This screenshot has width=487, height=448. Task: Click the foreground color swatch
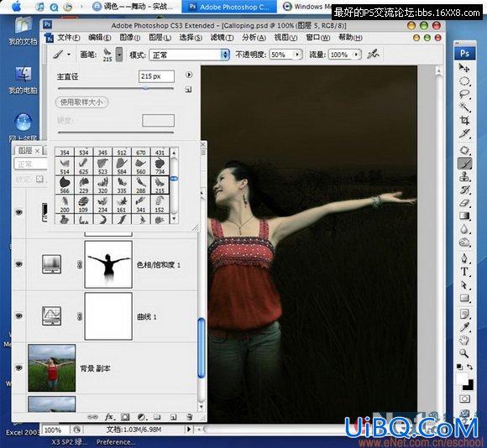point(462,378)
